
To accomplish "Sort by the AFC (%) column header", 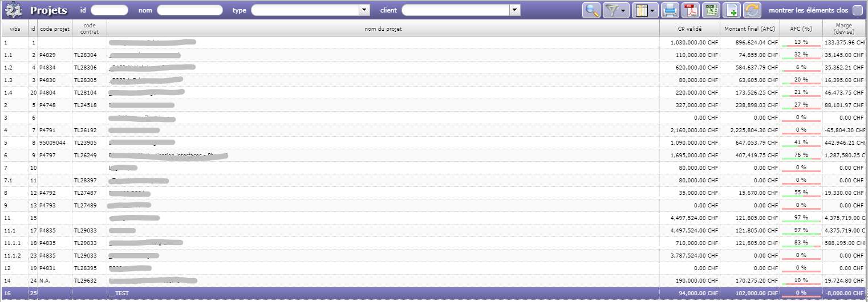I will click(801, 28).
